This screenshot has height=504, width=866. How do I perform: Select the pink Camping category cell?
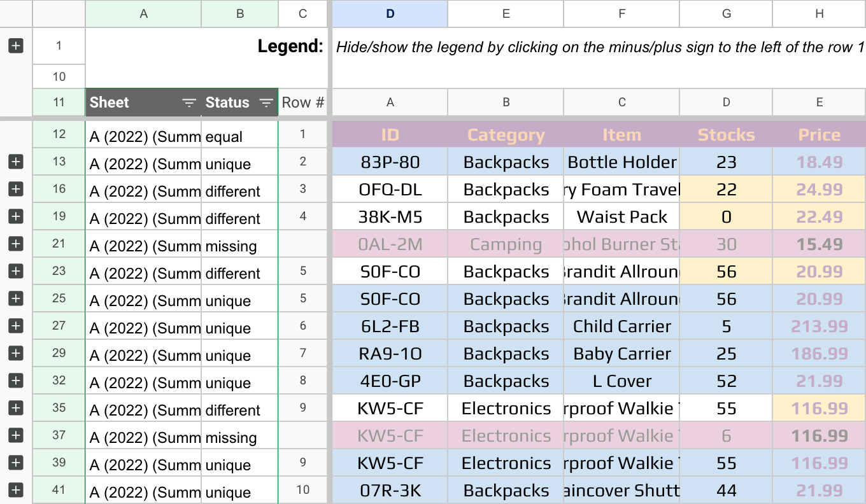click(x=506, y=244)
